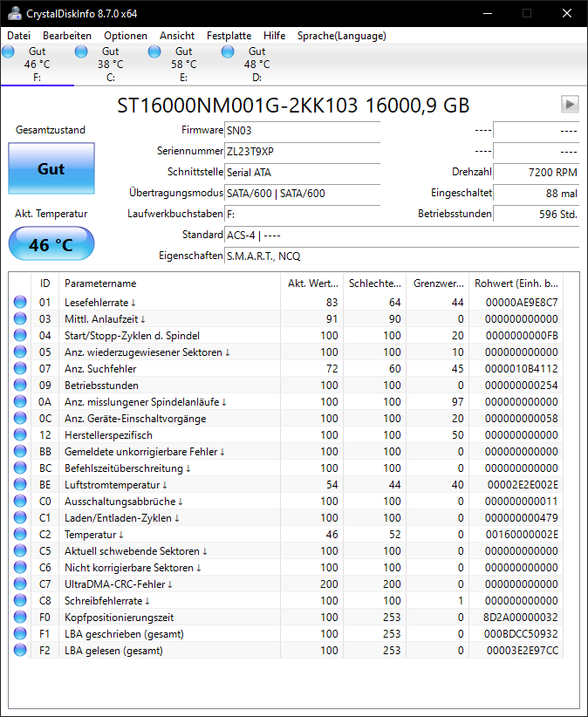
Task: Open the Hilfe menu
Action: (x=274, y=36)
